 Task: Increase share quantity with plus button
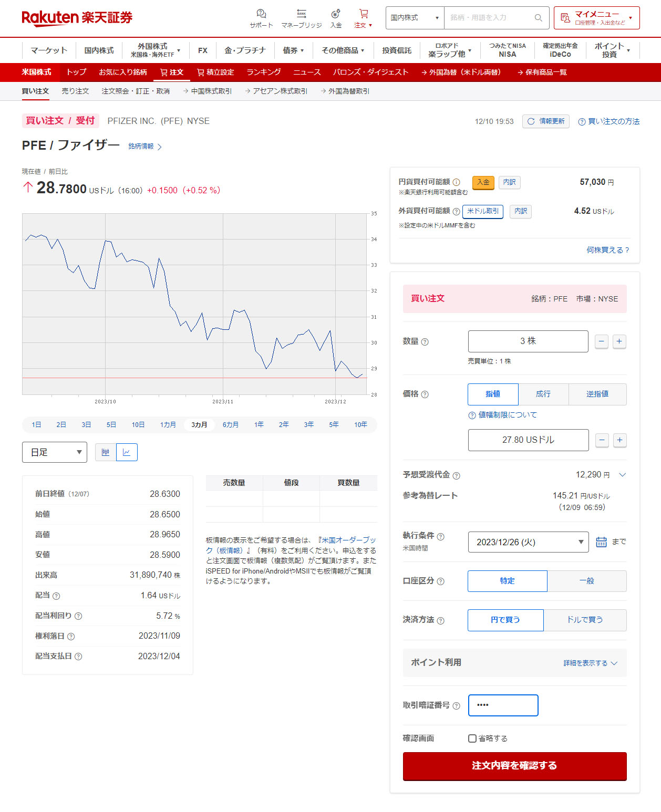[x=619, y=341]
